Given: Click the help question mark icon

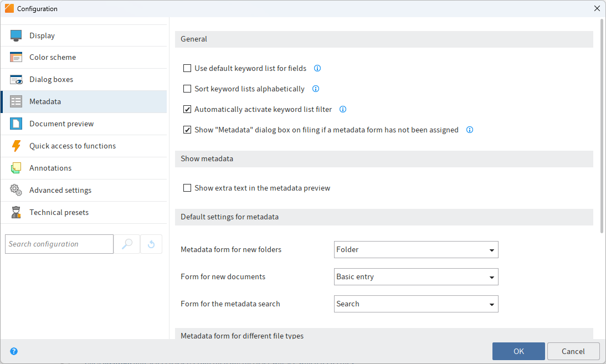Looking at the screenshot, I should tap(14, 351).
